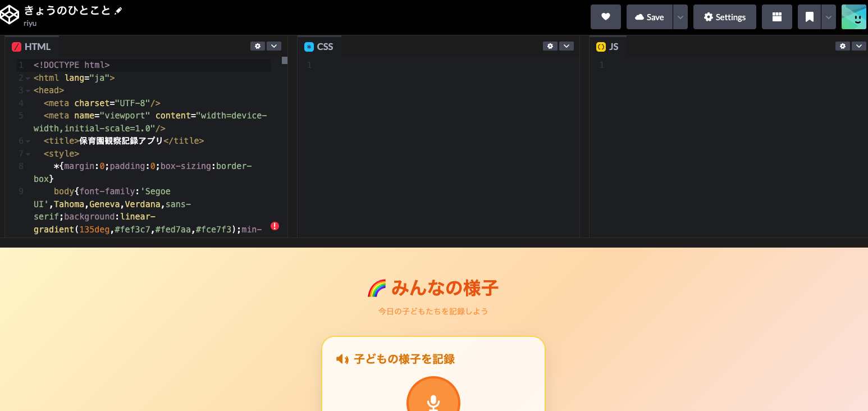Click the riyu author name
This screenshot has width=868, height=411.
tap(30, 24)
